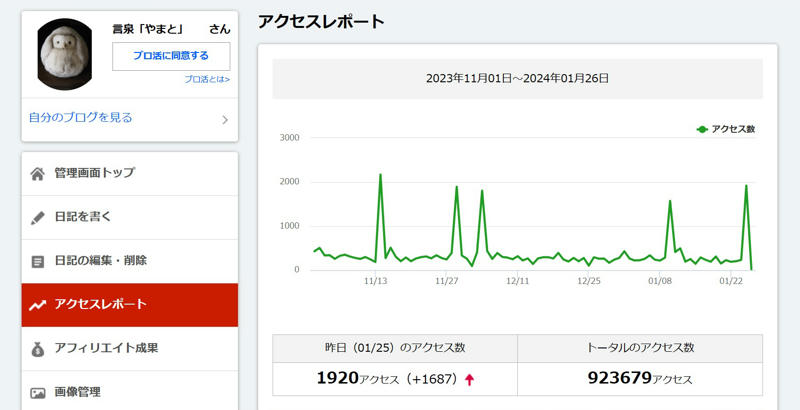This screenshot has height=410, width=800.
Task: Click the 11/13 peak on the access chart
Action: (x=380, y=176)
